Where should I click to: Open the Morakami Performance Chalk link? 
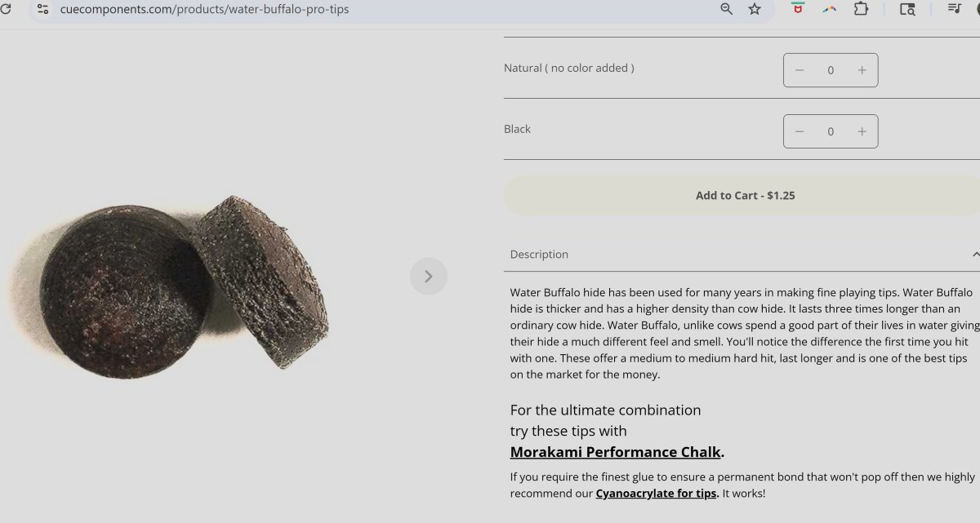coord(615,452)
